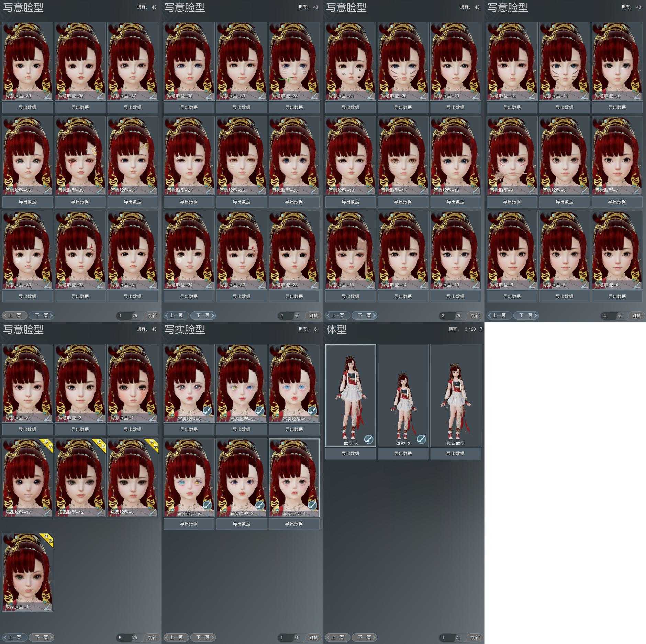Click 导出数据 under 写意脸型-28
This screenshot has height=644, width=646.
coord(294,108)
